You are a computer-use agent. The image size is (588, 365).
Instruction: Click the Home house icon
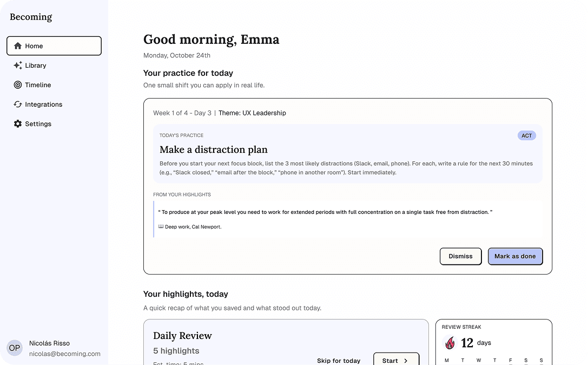coord(18,46)
